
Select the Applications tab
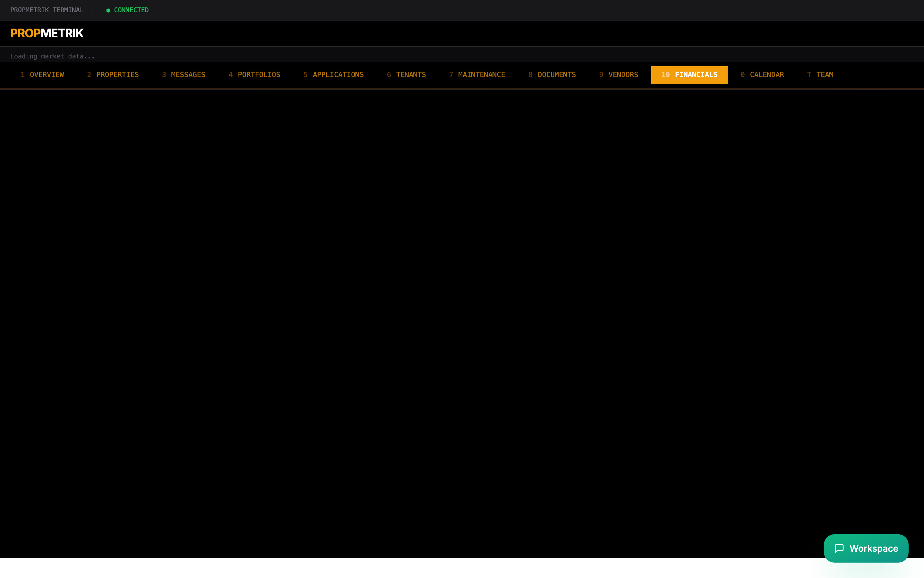[x=333, y=75]
